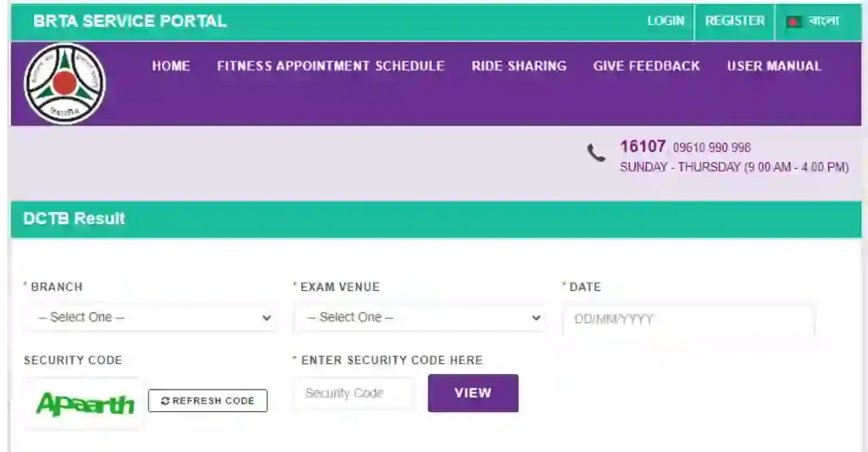Click the Exam Venue dropdown chevron arrow
The height and width of the screenshot is (452, 868).
pyautogui.click(x=536, y=318)
